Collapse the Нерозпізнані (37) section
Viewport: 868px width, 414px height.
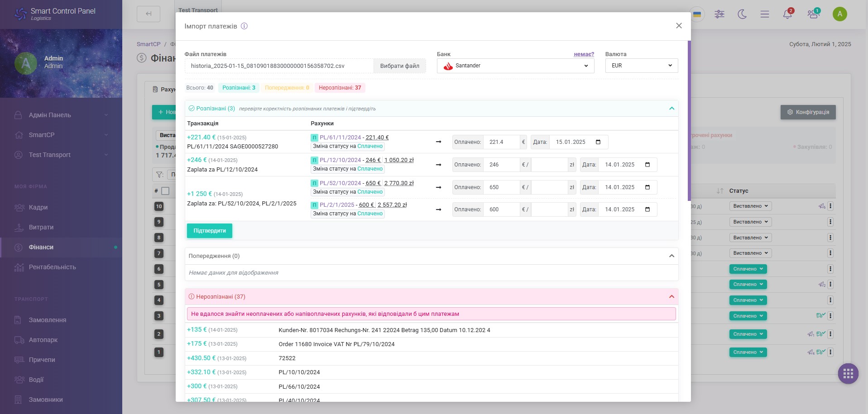(671, 297)
